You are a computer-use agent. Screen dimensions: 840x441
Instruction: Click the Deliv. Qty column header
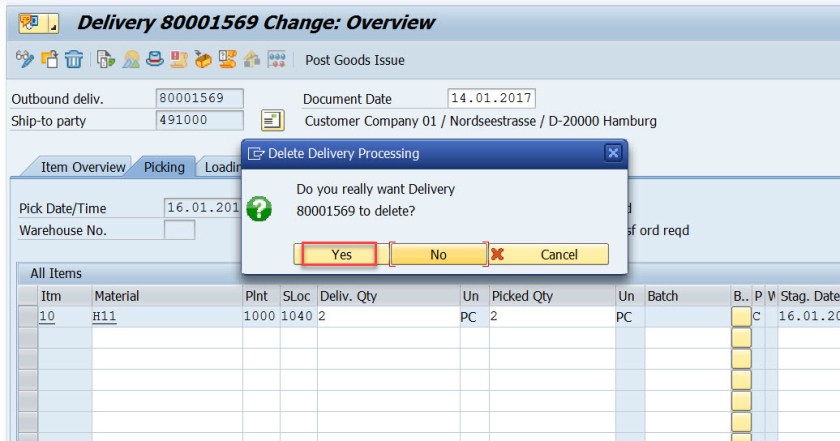pos(388,296)
